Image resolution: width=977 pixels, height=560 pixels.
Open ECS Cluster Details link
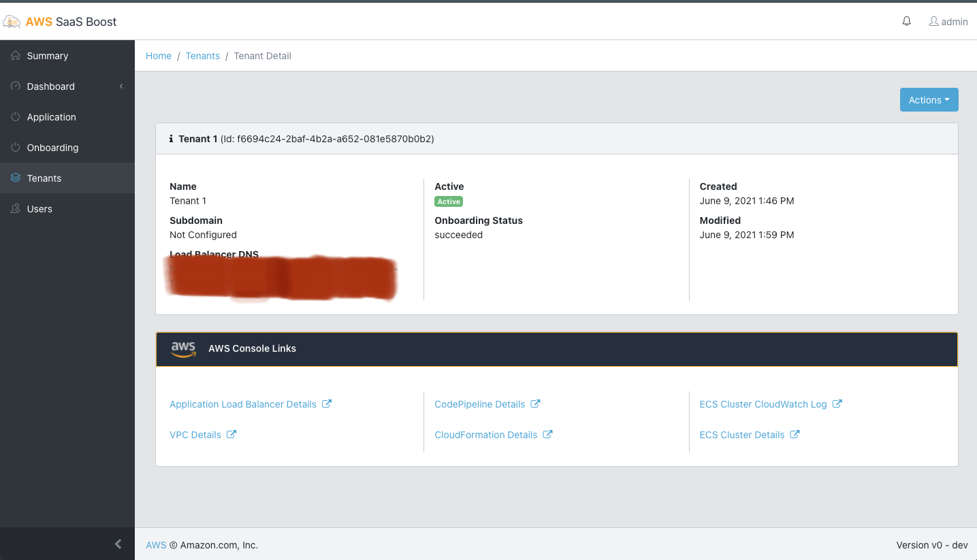(x=742, y=435)
